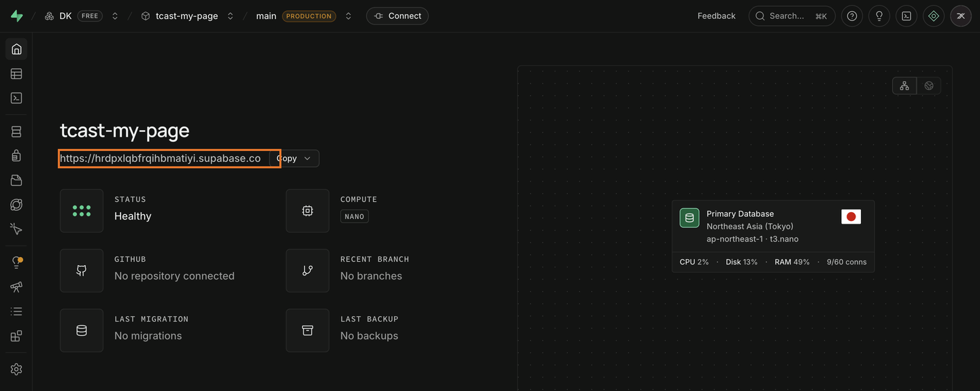
Task: Click the Connect button
Action: click(397, 16)
